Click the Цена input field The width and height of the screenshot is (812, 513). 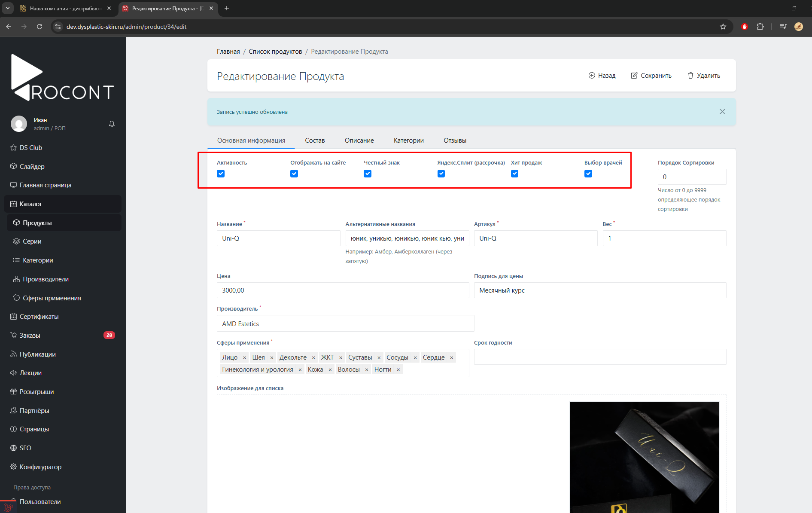(343, 290)
